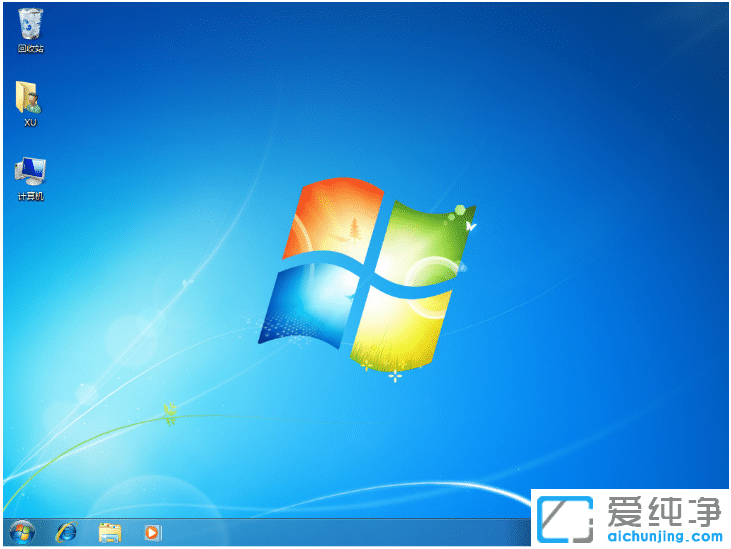
Task: Click the 爱纯净 watermark logo icon
Action: pyautogui.click(x=567, y=518)
